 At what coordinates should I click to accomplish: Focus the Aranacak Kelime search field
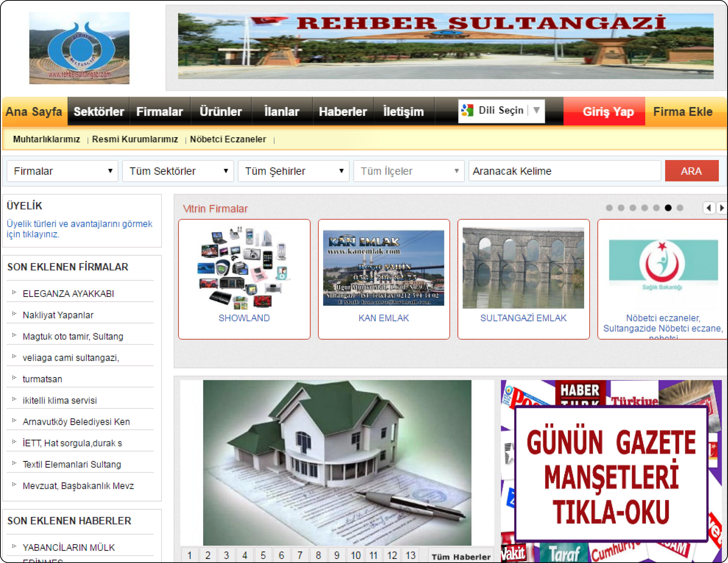point(564,171)
